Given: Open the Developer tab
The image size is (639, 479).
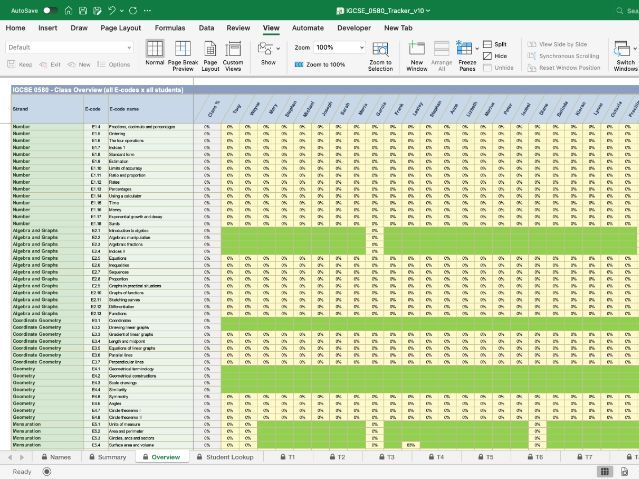Looking at the screenshot, I should [x=354, y=28].
